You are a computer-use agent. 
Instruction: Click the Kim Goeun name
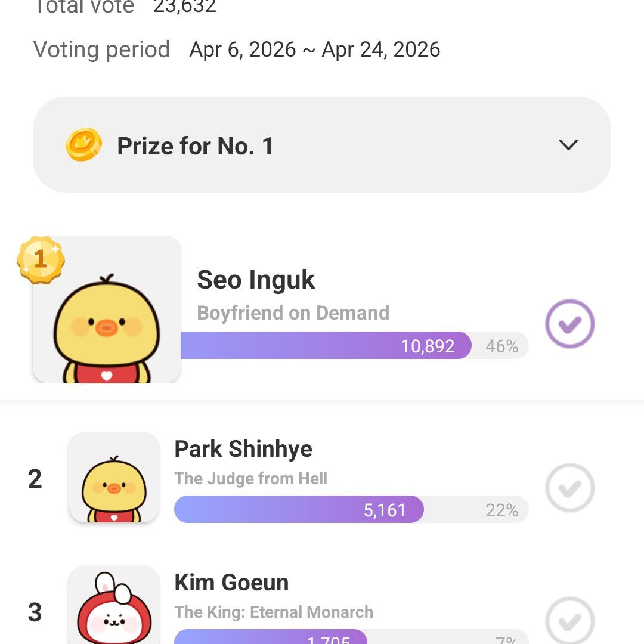coord(231,583)
